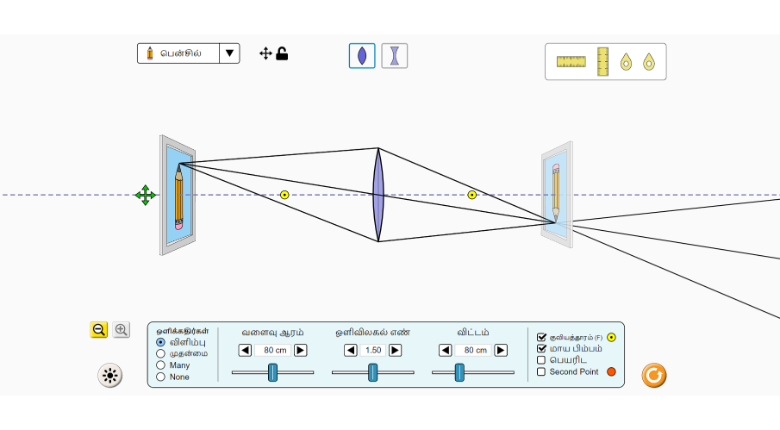Click the zoom out magnifier button
Viewport: 780px width, 430px height.
point(99,330)
